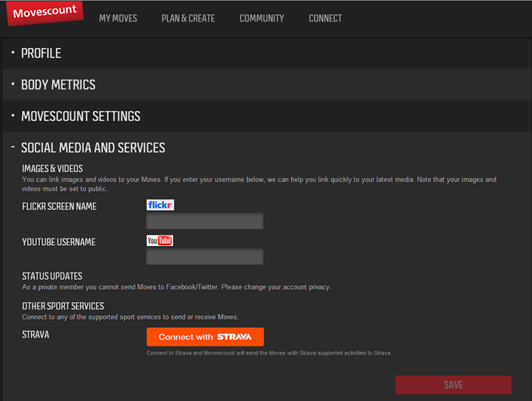
Task: Click the YouTube logo icon
Action: coord(160,240)
